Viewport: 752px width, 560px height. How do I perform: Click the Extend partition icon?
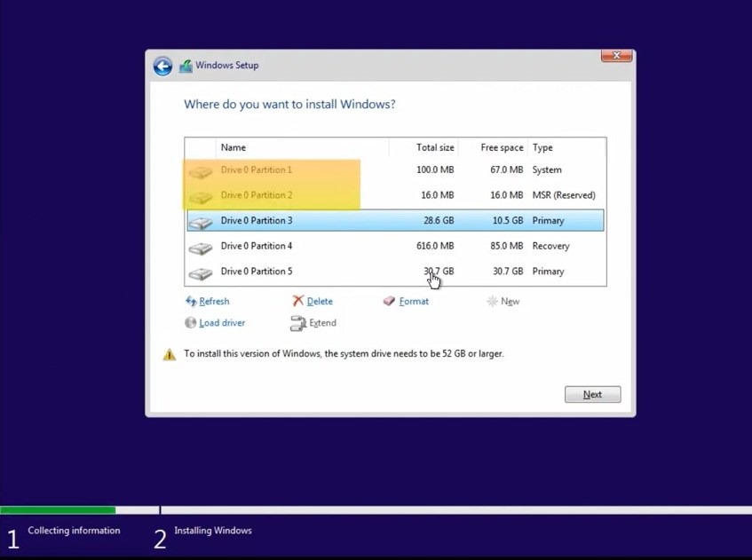(297, 323)
